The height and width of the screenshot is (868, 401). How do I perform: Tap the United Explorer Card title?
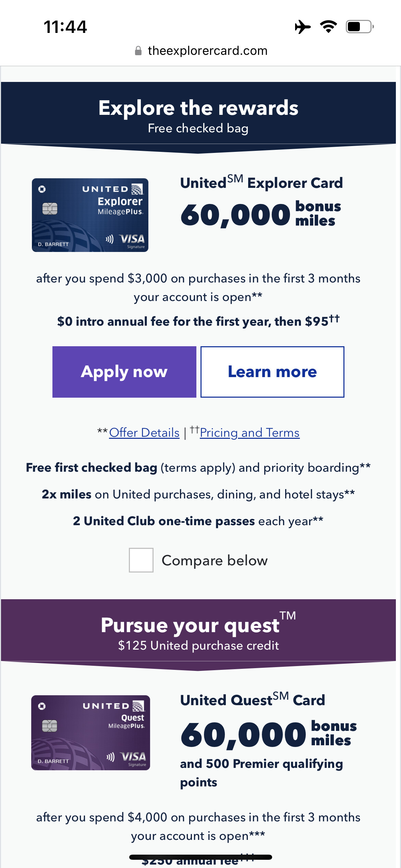pos(262,183)
